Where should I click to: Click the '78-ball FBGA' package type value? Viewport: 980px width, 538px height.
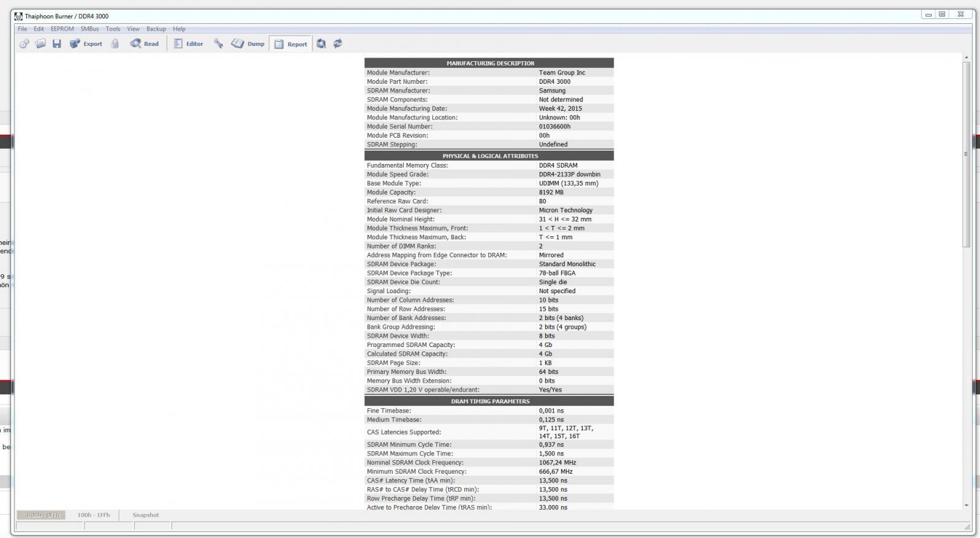tap(557, 273)
